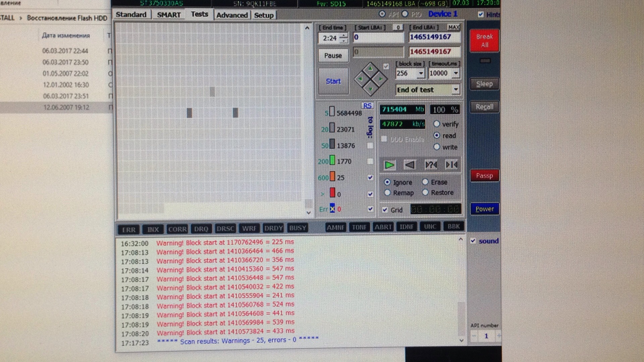
Task: Open the Advanced tab
Action: point(232,15)
